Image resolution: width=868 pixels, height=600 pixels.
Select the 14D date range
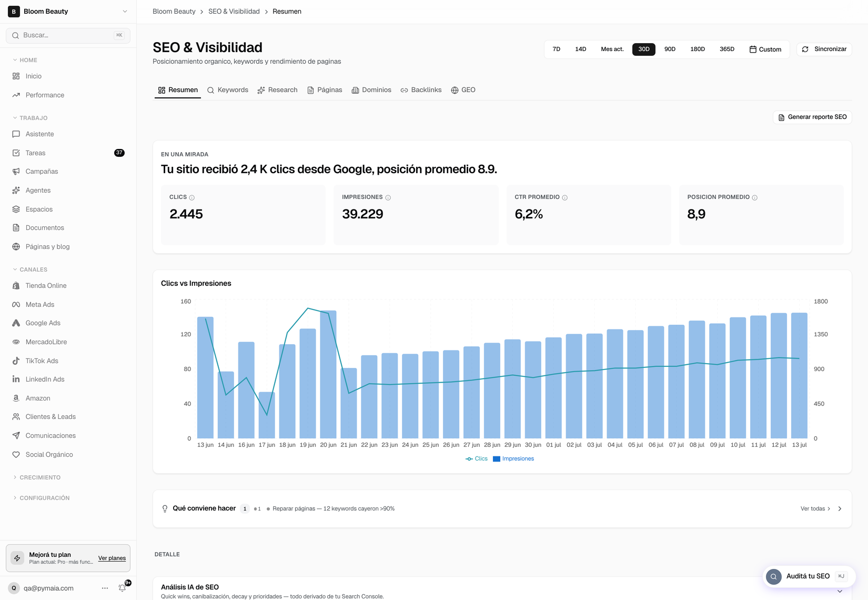(581, 49)
